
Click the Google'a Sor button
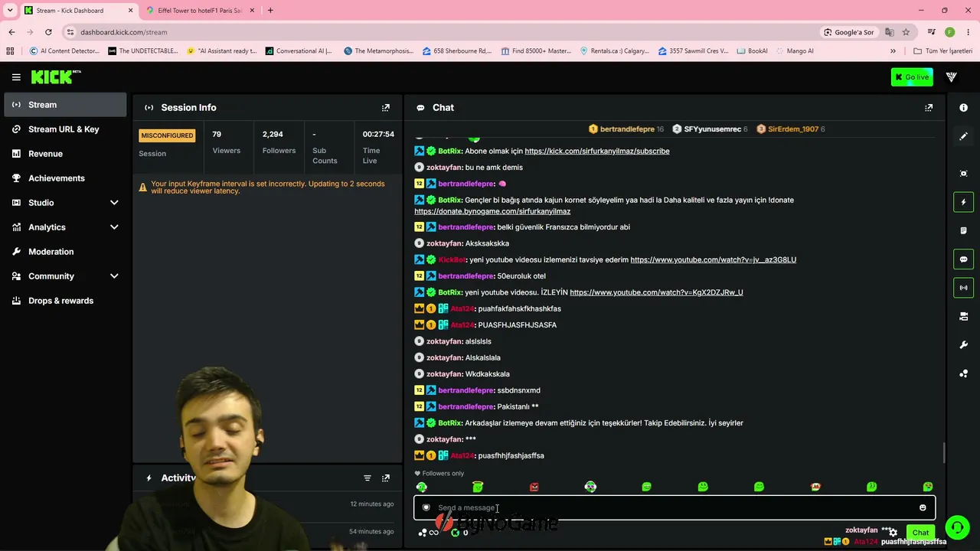[849, 32]
